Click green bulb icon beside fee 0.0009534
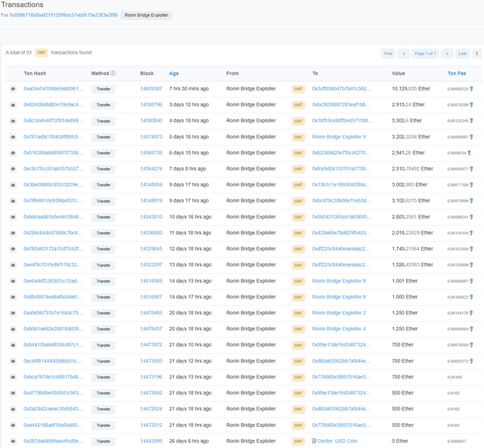This screenshot has height=448, width=484. (x=469, y=153)
